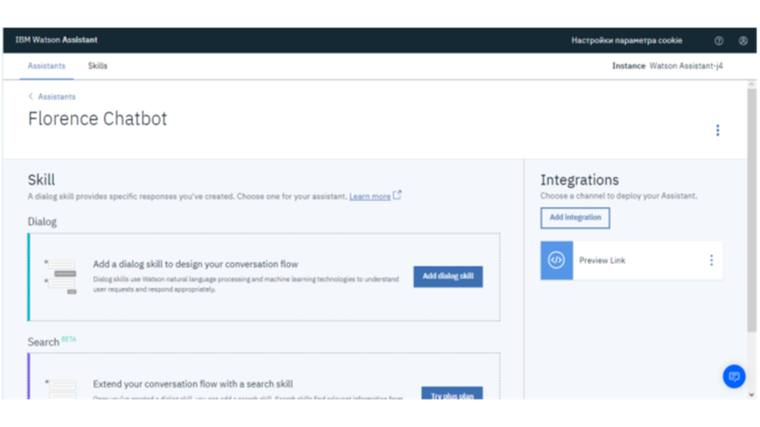
Task: Open the Preview Link overflow menu
Action: (711, 260)
